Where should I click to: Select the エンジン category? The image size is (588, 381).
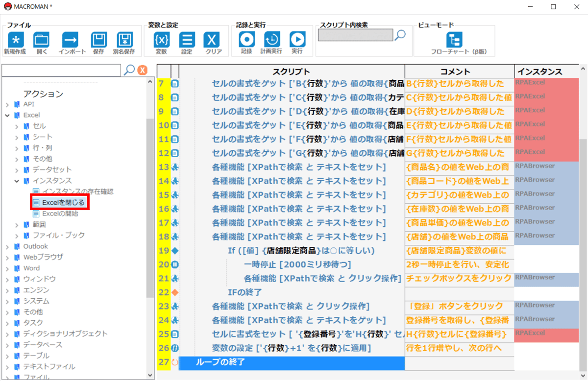coord(36,290)
